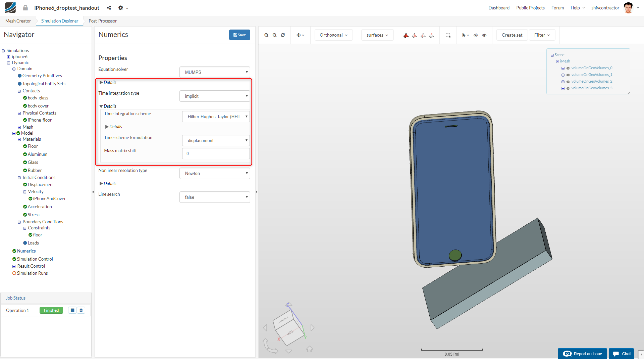The image size is (644, 359).
Task: Open the Mesh Creator tab
Action: 18,21
